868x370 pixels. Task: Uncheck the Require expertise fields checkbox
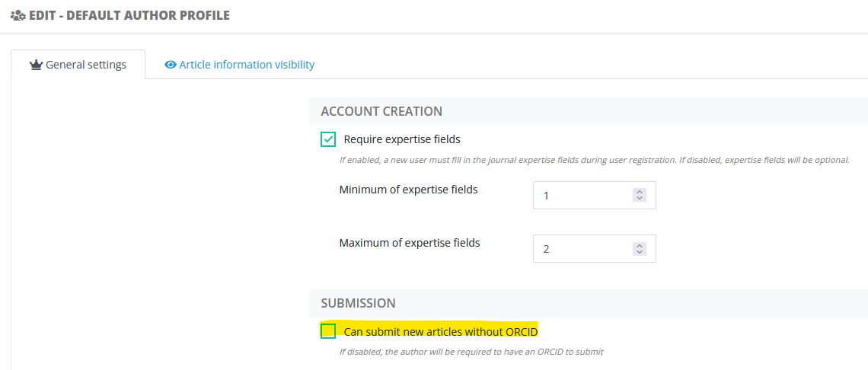[x=328, y=139]
